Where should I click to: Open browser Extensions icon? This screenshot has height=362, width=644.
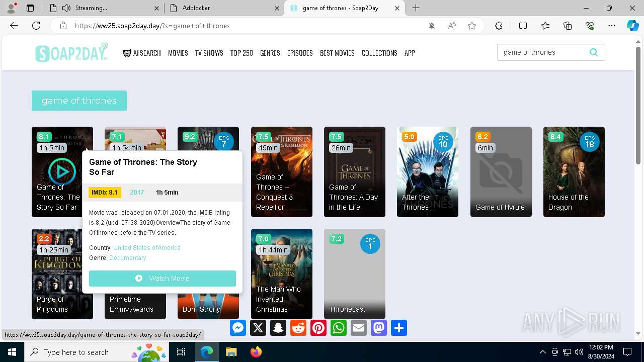[x=499, y=26]
